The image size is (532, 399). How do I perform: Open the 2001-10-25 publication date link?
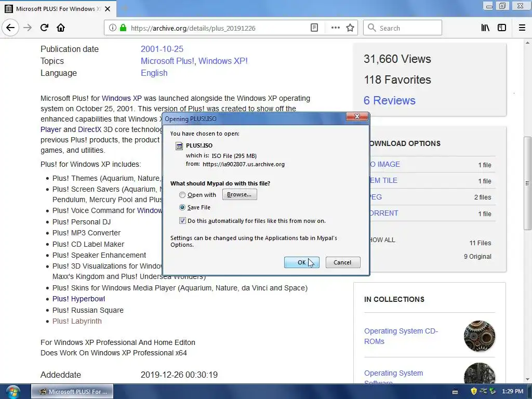(162, 49)
